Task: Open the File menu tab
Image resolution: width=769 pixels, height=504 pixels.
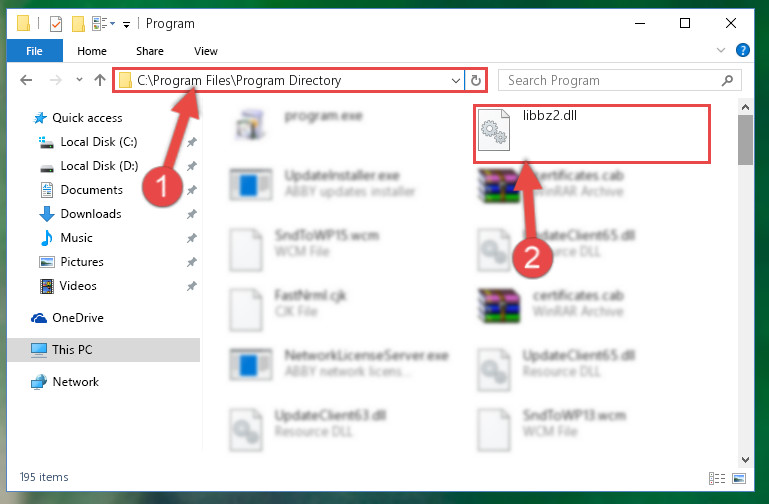Action: 34,51
